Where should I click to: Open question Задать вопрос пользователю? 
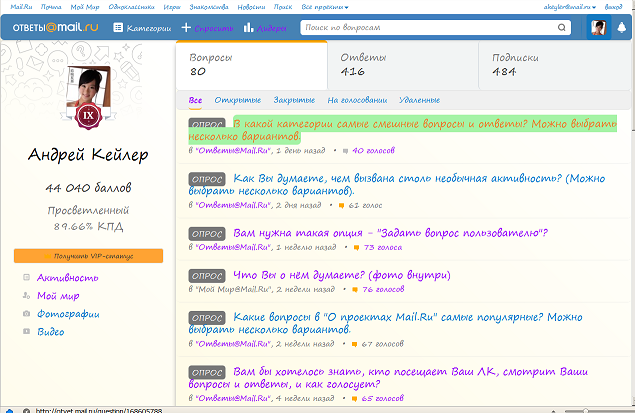coord(390,233)
